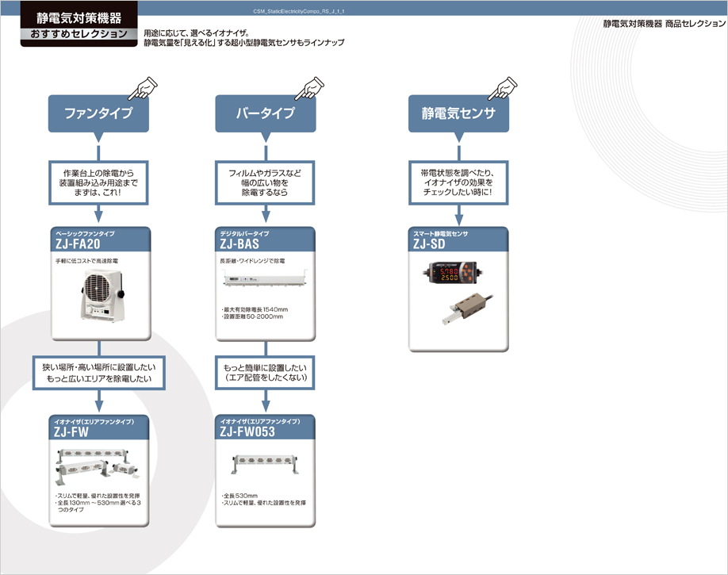Click the 長距離・ワイドレンジで除電 text

click(x=252, y=261)
